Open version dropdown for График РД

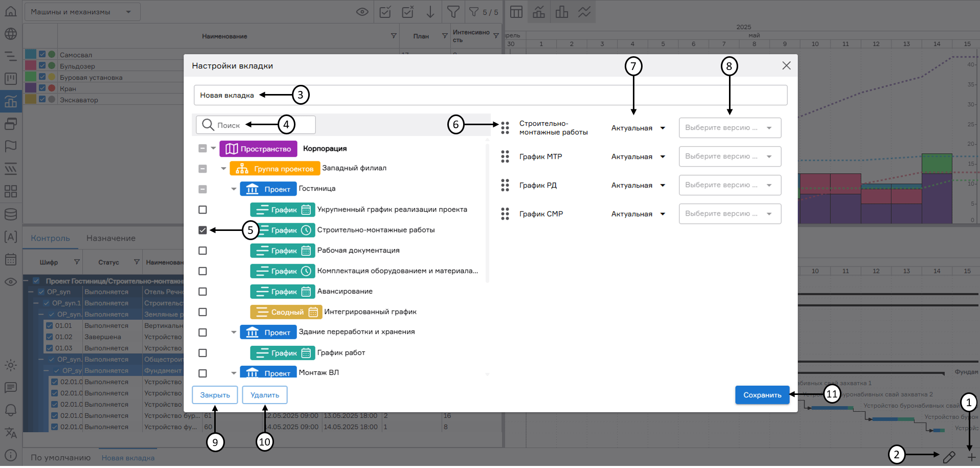[730, 185]
